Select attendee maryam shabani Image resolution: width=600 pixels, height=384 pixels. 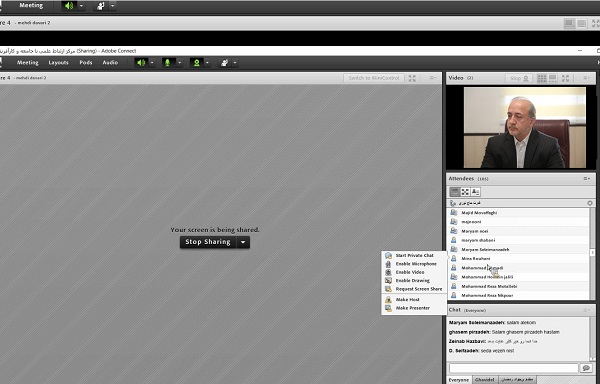point(518,240)
